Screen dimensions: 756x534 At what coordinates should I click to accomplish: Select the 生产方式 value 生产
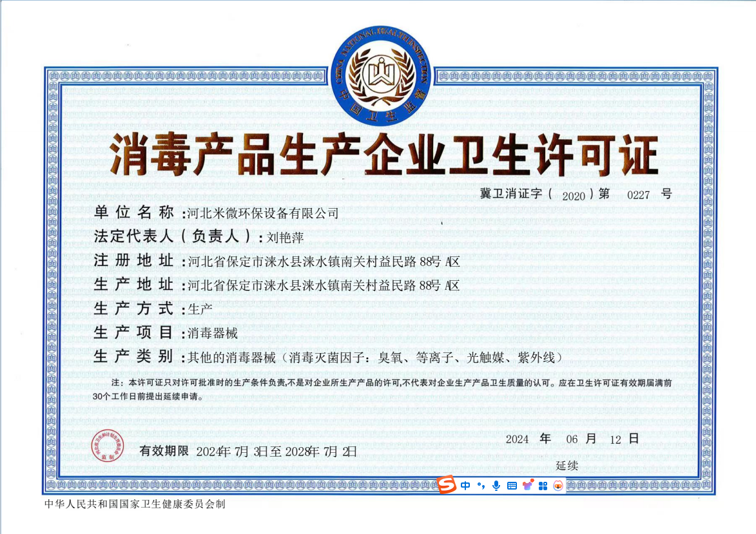[x=200, y=309]
